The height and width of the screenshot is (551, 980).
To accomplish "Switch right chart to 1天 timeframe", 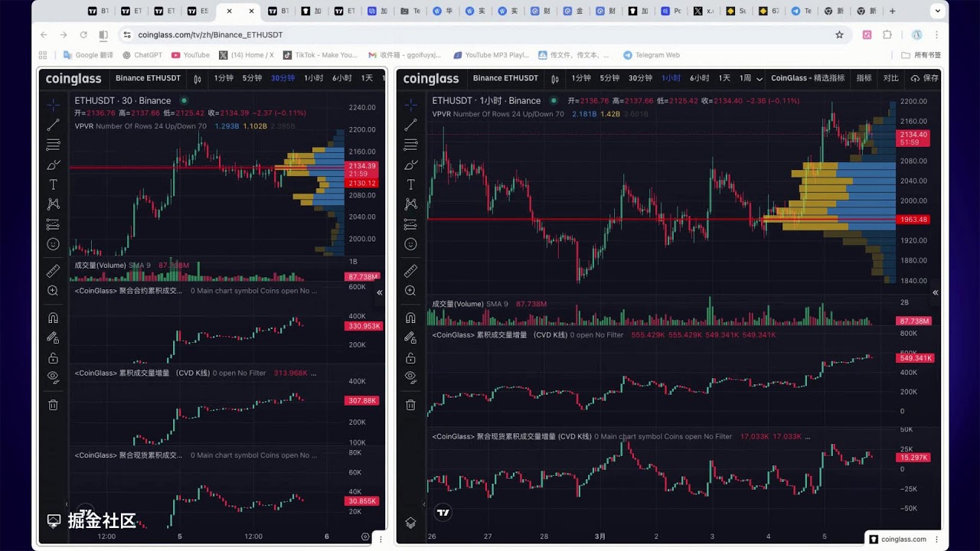I will click(724, 78).
